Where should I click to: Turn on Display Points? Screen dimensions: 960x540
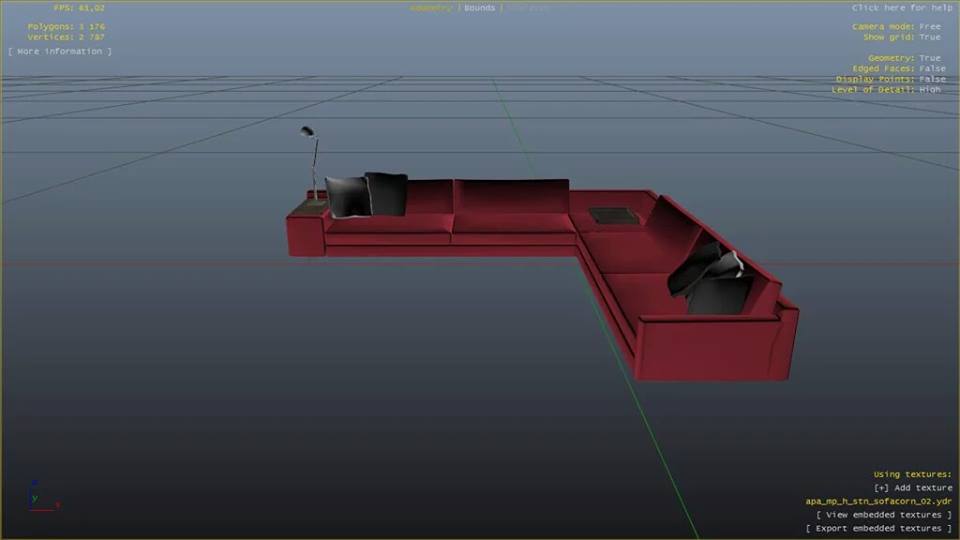tap(891, 79)
